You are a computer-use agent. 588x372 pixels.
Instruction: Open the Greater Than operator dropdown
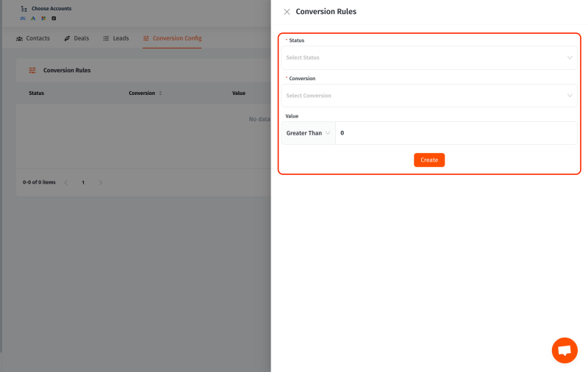(308, 133)
